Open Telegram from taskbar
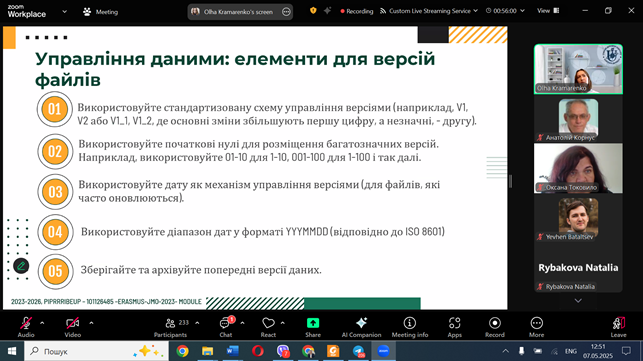The image size is (643, 361). [358, 351]
